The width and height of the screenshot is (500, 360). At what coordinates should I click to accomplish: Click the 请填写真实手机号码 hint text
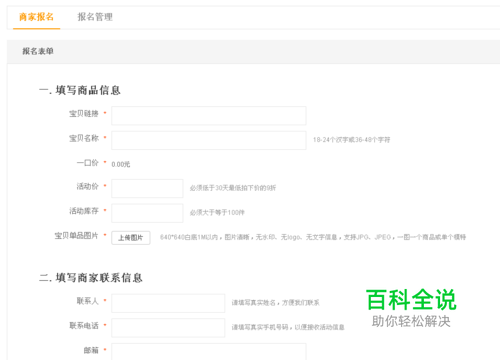288,327
